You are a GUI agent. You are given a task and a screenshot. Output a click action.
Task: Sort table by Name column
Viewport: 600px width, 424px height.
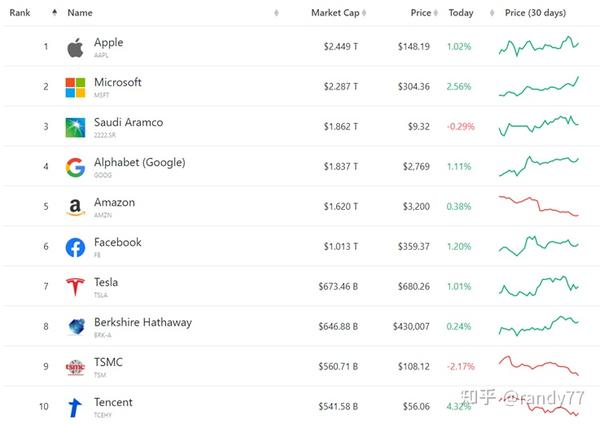point(80,13)
